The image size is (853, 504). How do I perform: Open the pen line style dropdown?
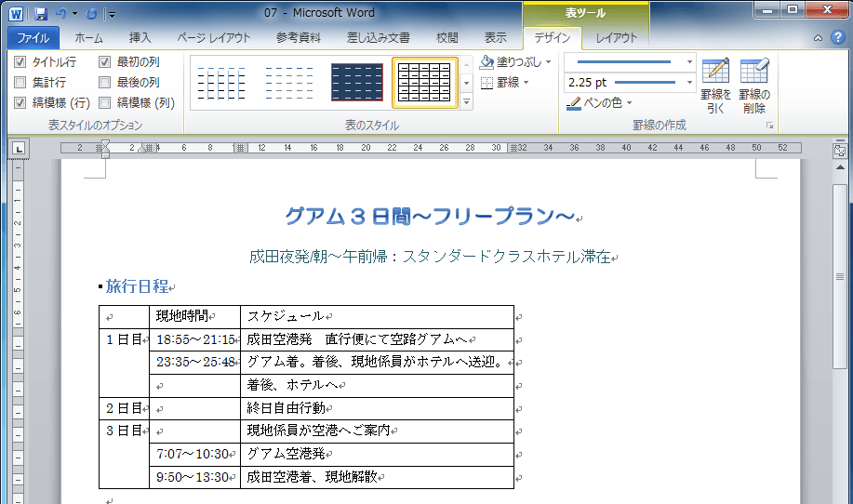click(x=689, y=62)
